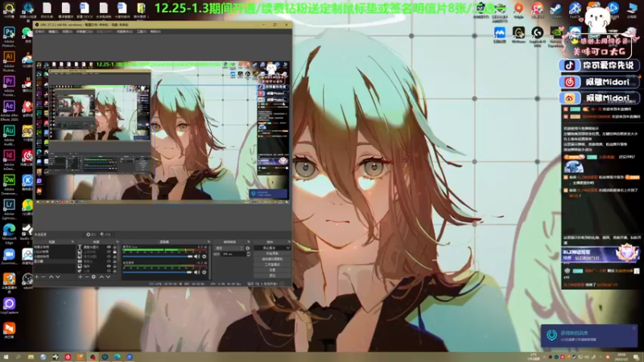Image resolution: width=644 pixels, height=362 pixels.
Task: Open the 停靠窗口 menu in OBS
Action: click(85, 31)
